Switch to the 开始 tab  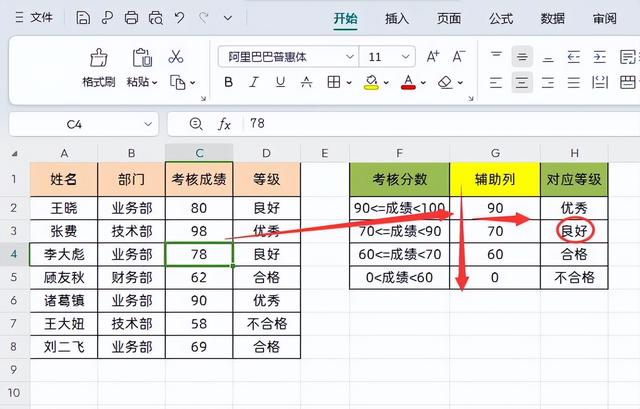[x=345, y=18]
